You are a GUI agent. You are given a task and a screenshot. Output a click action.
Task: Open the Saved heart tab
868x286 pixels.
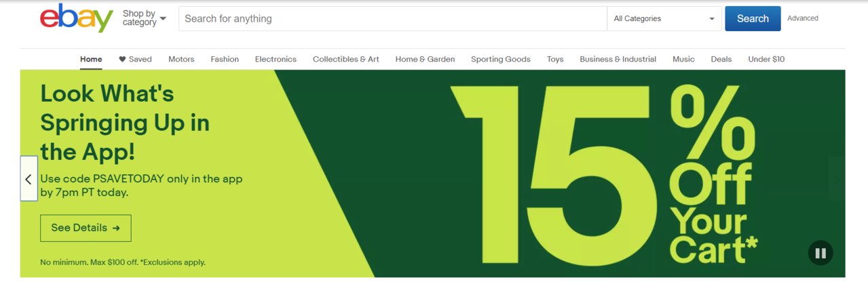(x=135, y=59)
